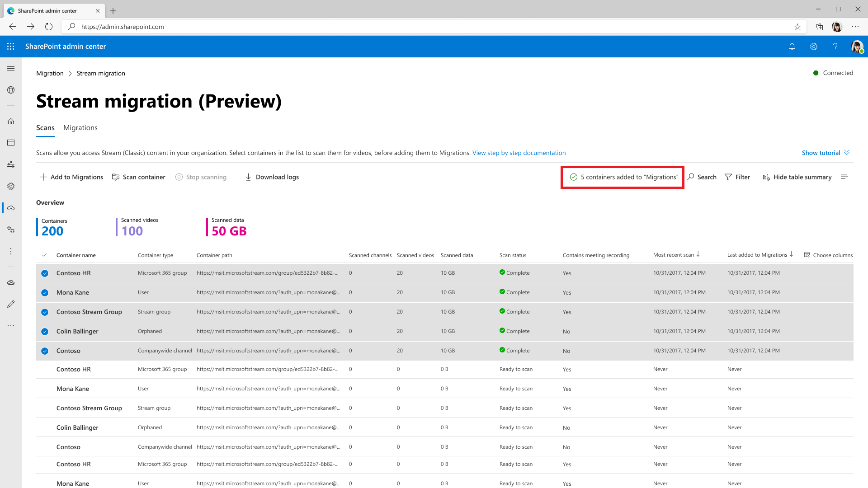The width and height of the screenshot is (868, 488).
Task: Switch to the Migrations tab
Action: 80,127
